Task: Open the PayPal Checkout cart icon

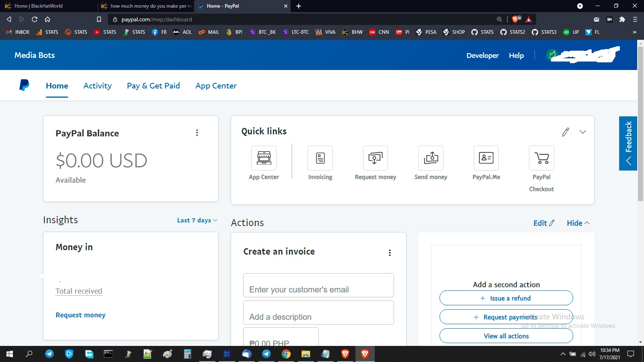Action: point(541,158)
